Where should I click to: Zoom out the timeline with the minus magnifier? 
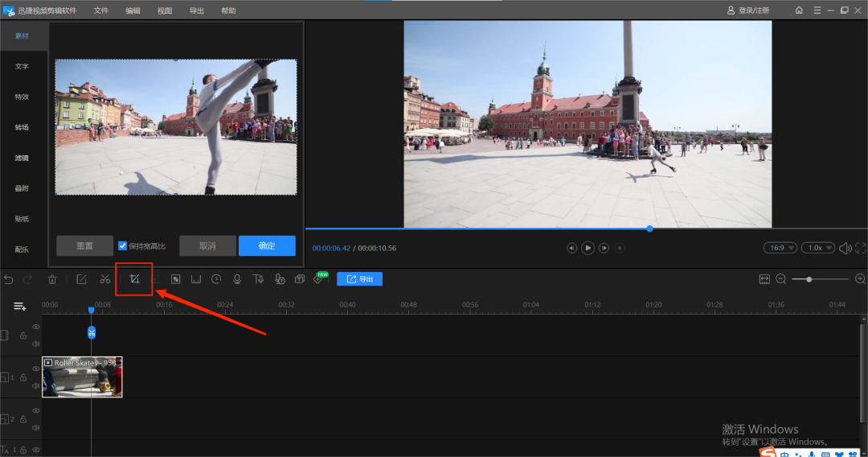coord(780,279)
